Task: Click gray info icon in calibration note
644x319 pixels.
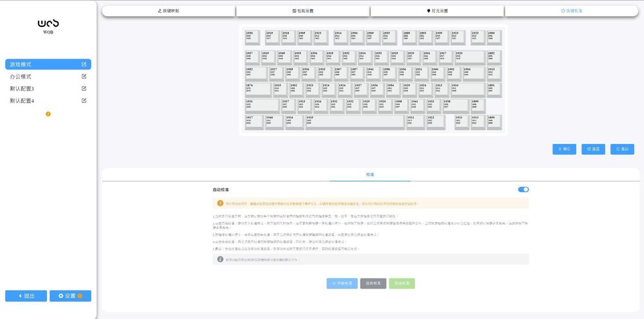Action: click(x=220, y=259)
